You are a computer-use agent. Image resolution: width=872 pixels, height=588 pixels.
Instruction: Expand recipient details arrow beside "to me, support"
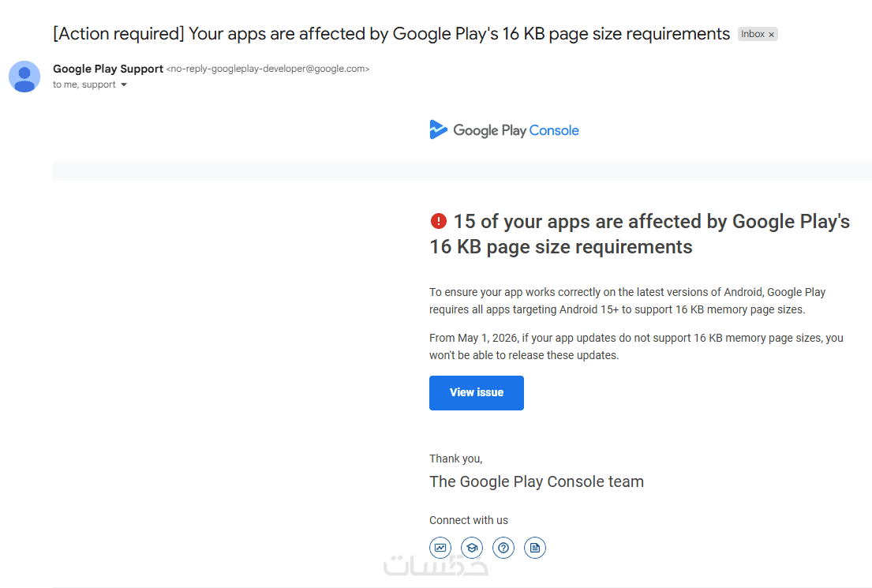pyautogui.click(x=124, y=85)
